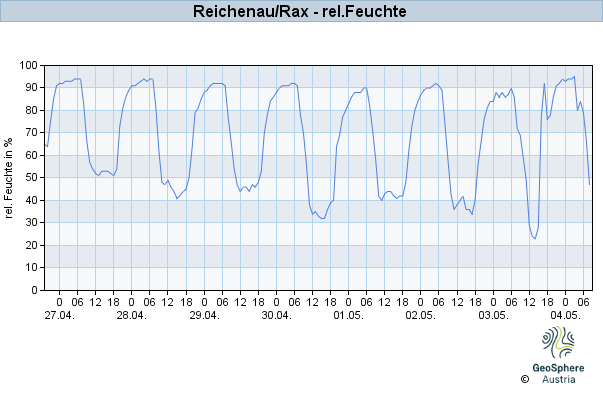Click the Austria text under GeoSphere

[x=559, y=380]
